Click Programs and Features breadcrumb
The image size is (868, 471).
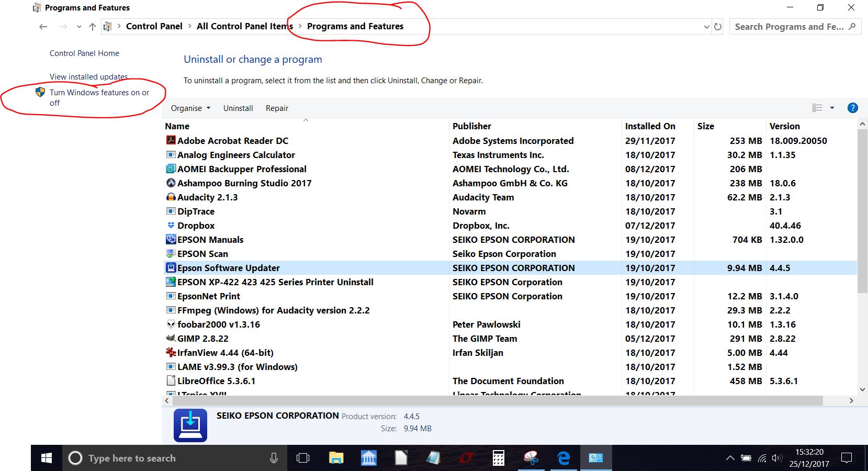[x=355, y=26]
